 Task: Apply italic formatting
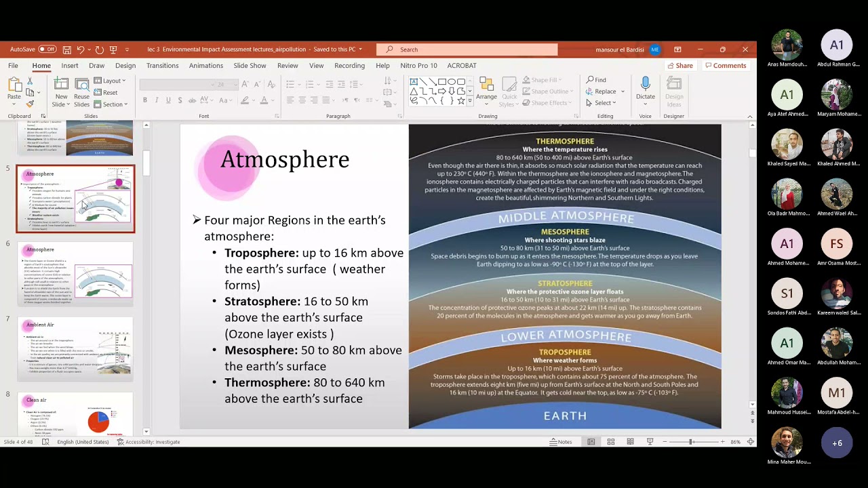click(x=157, y=100)
